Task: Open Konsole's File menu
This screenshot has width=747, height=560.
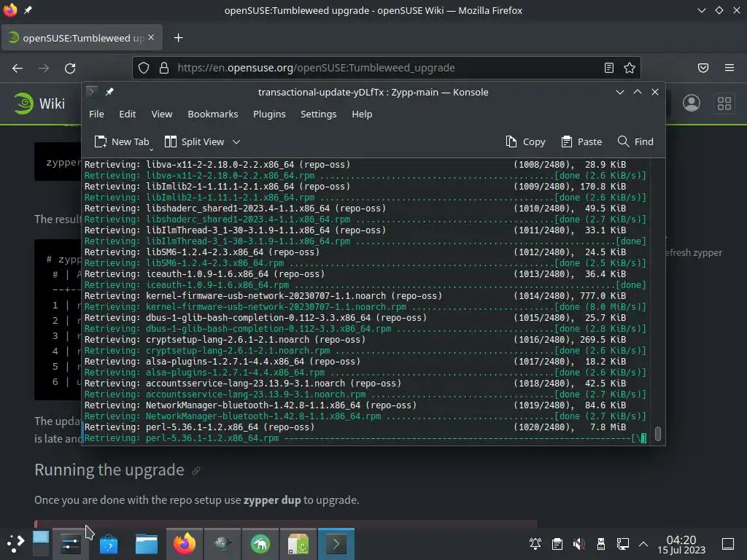Action: (x=96, y=114)
